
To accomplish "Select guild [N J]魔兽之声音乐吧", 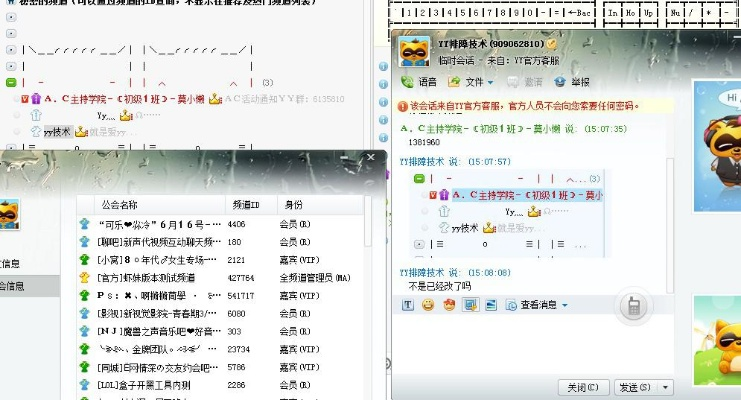I will (159, 331).
